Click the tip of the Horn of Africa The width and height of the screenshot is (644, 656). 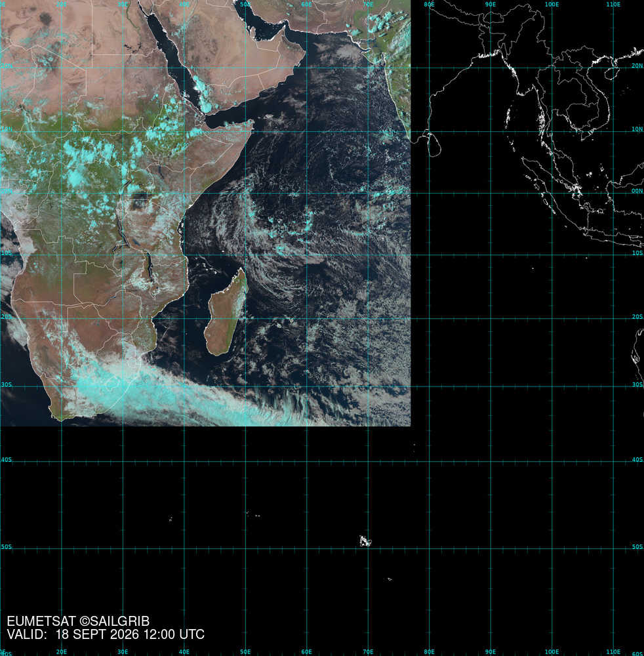click(252, 122)
